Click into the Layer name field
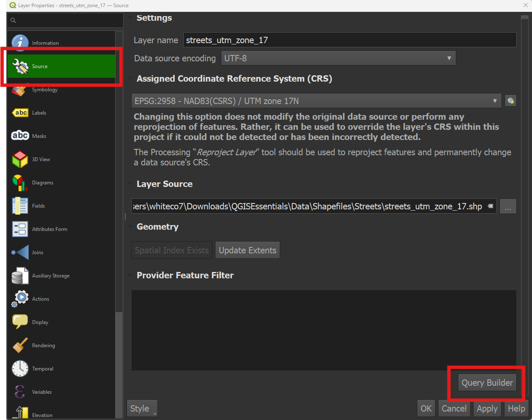532x420 pixels. [350, 40]
